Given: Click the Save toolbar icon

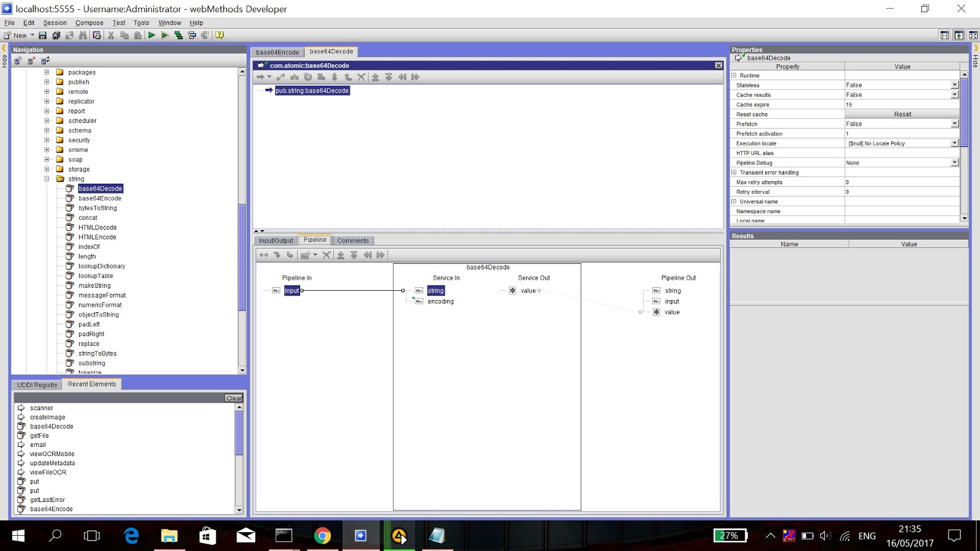Looking at the screenshot, I should (x=42, y=35).
